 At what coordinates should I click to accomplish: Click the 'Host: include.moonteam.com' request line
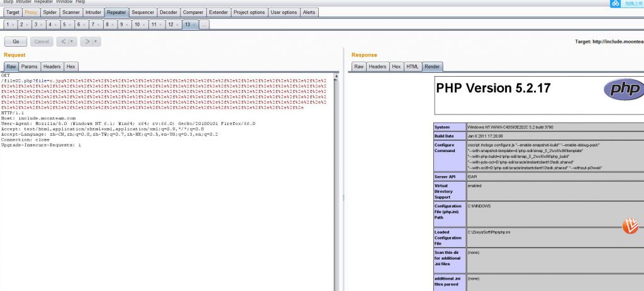(38, 118)
